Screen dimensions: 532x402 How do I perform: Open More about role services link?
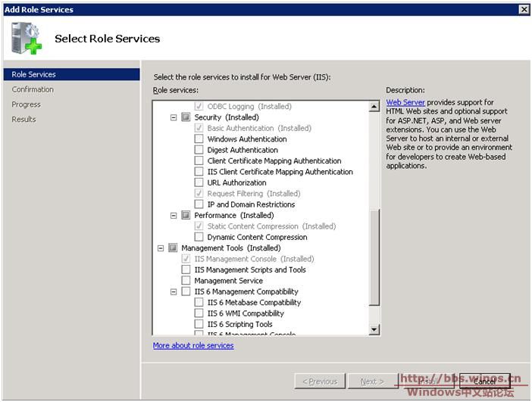pos(193,345)
